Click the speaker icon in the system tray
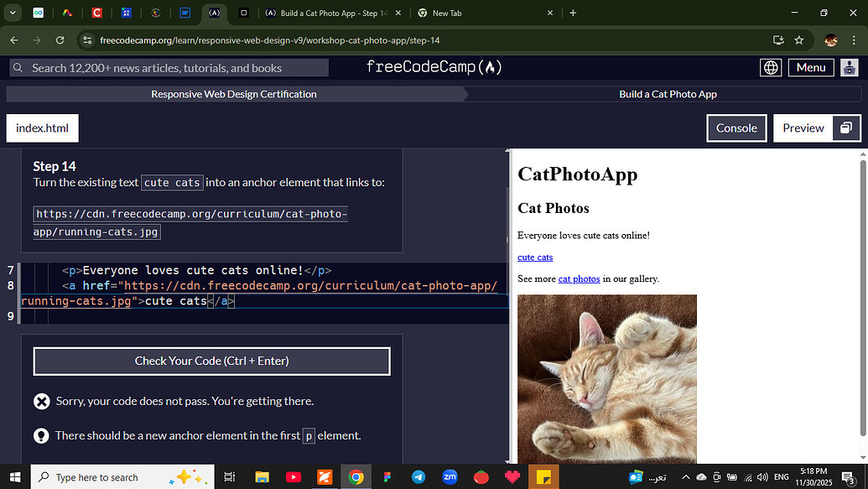The height and width of the screenshot is (489, 868). (x=761, y=477)
